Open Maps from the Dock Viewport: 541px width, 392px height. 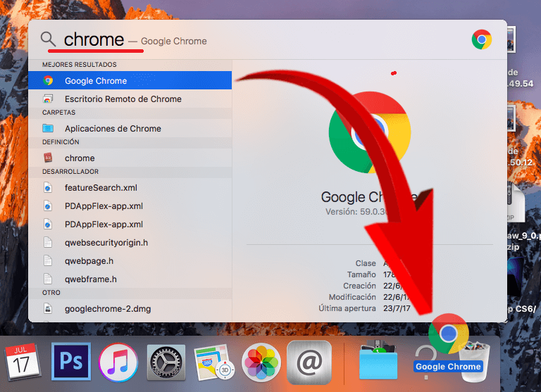[213, 362]
